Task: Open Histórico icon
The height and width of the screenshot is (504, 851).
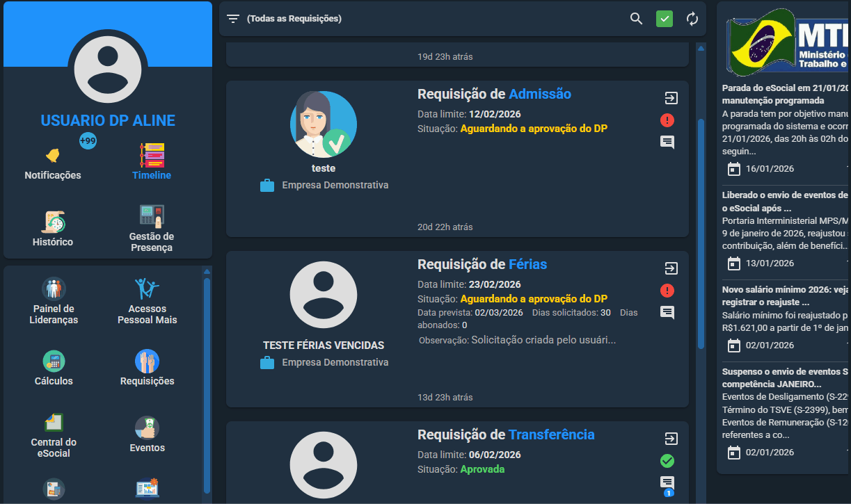Action: pos(53,222)
